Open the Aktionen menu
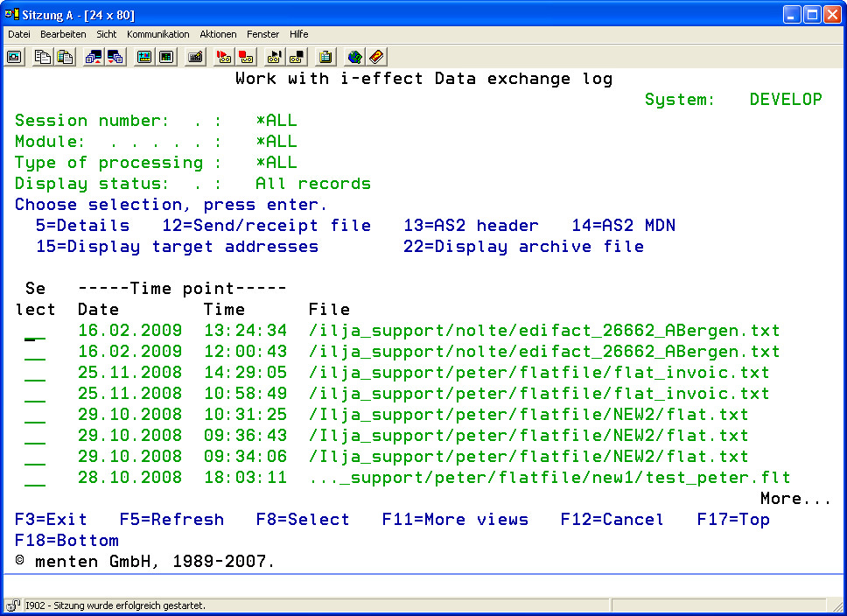 (x=218, y=34)
